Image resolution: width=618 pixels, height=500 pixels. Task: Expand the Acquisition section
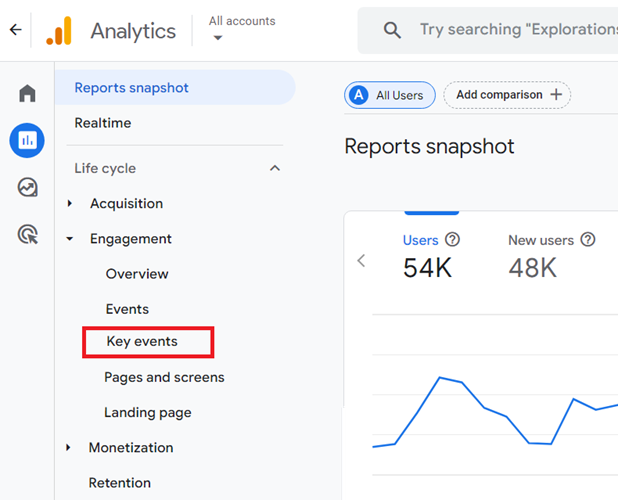point(70,204)
